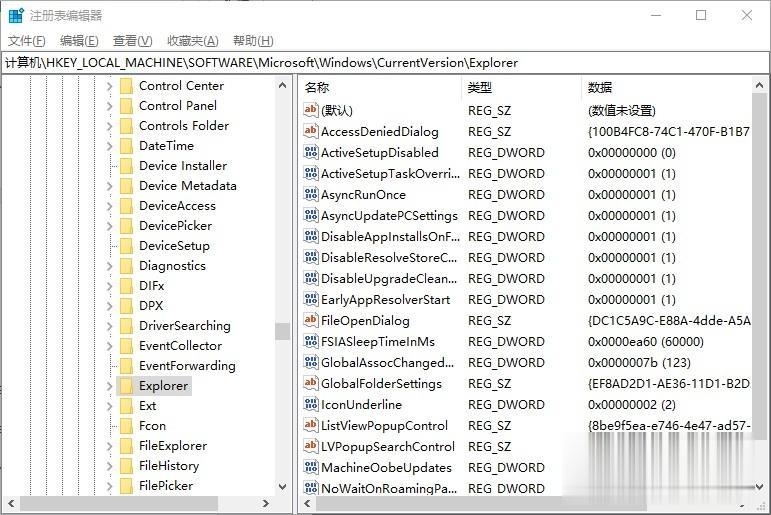This screenshot has width=771, height=515.
Task: Click tree pane horizontal scroll-left arrow
Action: [11, 503]
